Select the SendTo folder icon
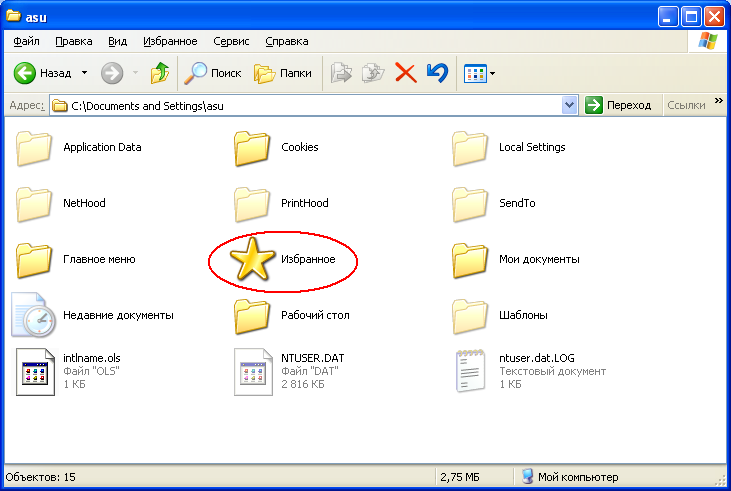The height and width of the screenshot is (491, 731). tap(469, 204)
